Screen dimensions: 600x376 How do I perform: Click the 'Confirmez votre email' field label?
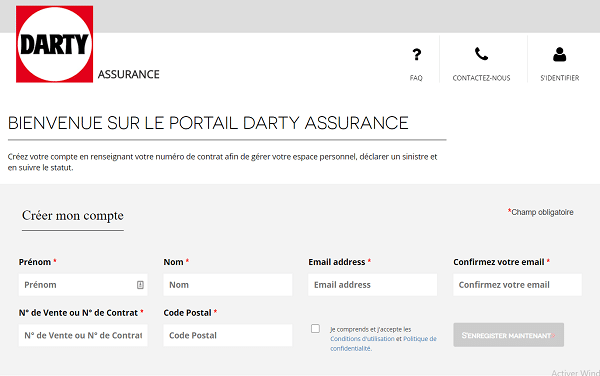(x=499, y=262)
